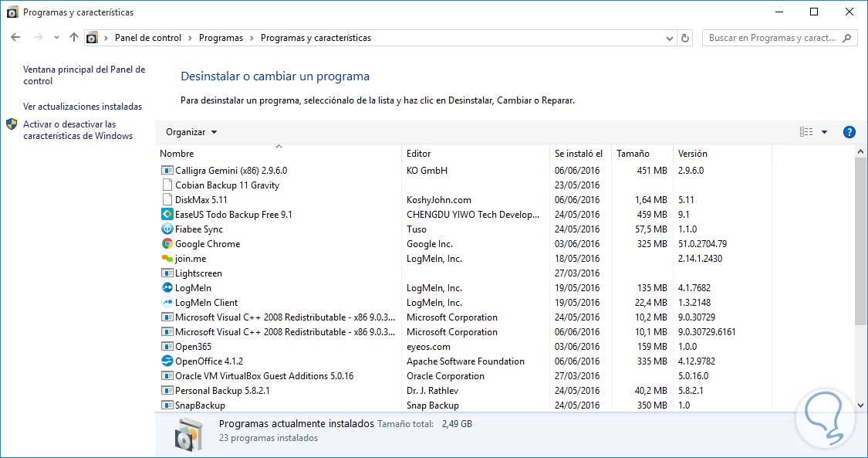Click the Programas actualmente instalados icon
This screenshot has width=868, height=458.
(188, 433)
